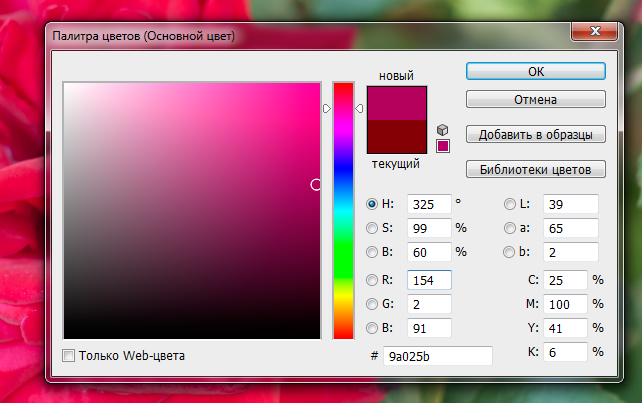
Task: Select the H hue radio button
Action: [372, 204]
